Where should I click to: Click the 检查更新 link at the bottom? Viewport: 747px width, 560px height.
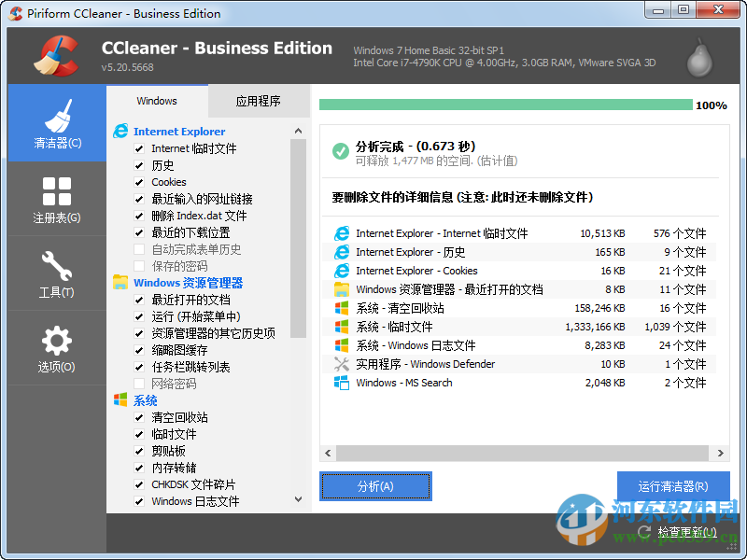click(685, 532)
